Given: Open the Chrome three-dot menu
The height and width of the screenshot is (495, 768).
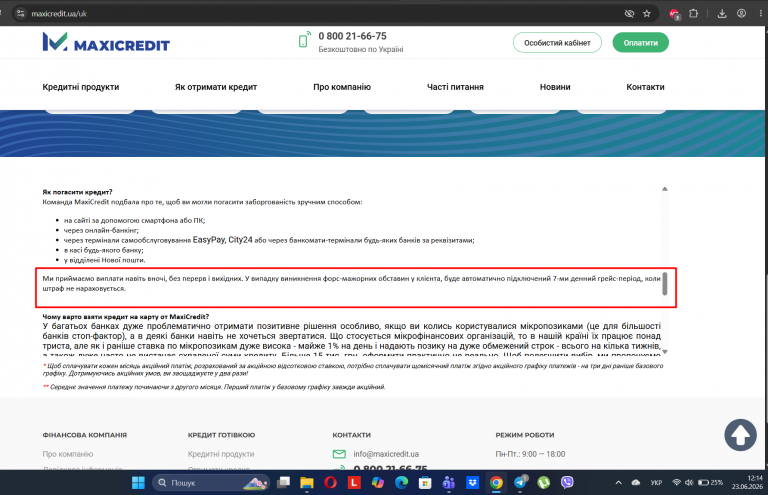Looking at the screenshot, I should (760, 14).
